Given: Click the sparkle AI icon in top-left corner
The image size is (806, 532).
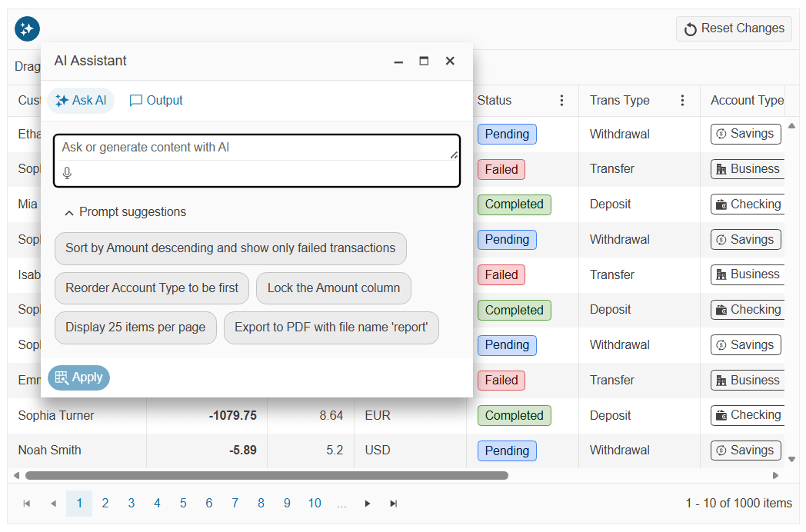Looking at the screenshot, I should point(27,28).
